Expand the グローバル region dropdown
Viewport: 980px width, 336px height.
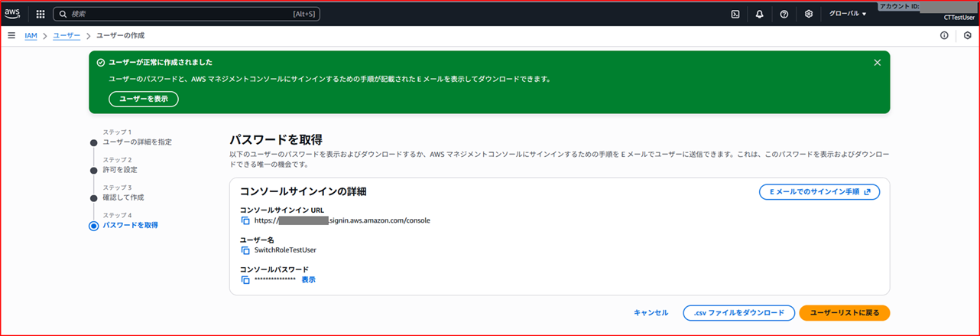click(x=848, y=14)
